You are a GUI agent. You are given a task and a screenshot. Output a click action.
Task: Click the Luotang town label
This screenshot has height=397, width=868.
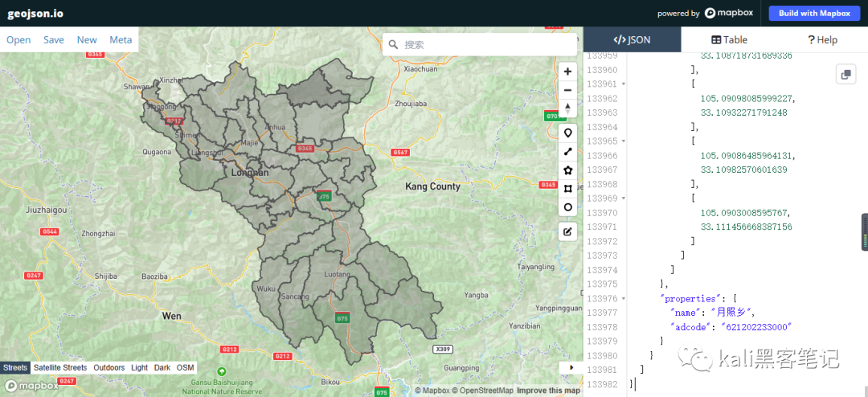tap(337, 275)
